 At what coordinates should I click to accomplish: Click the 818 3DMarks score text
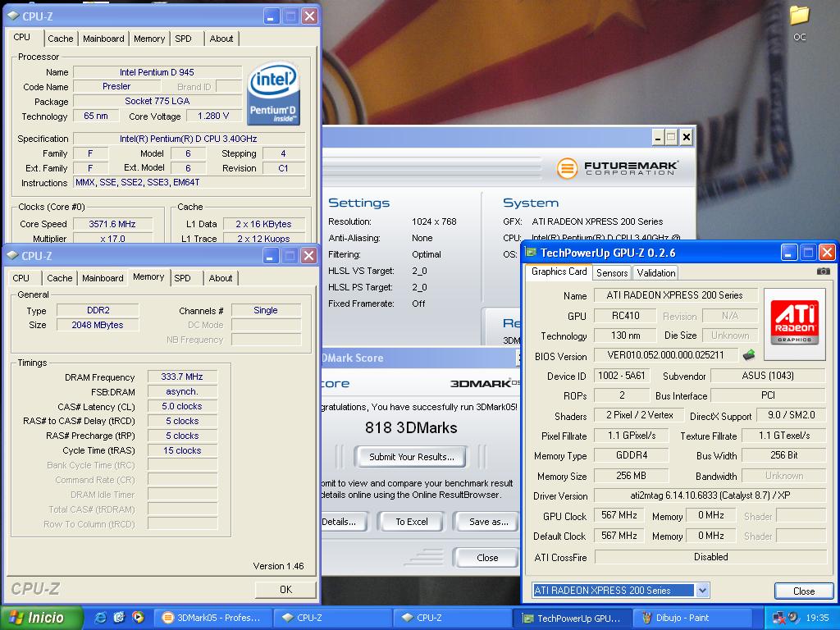tap(411, 427)
